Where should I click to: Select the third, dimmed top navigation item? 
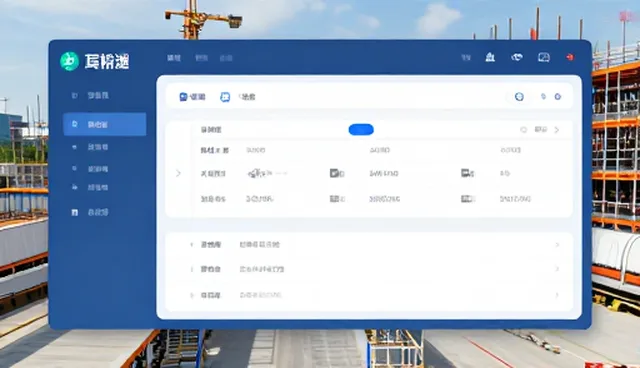226,58
